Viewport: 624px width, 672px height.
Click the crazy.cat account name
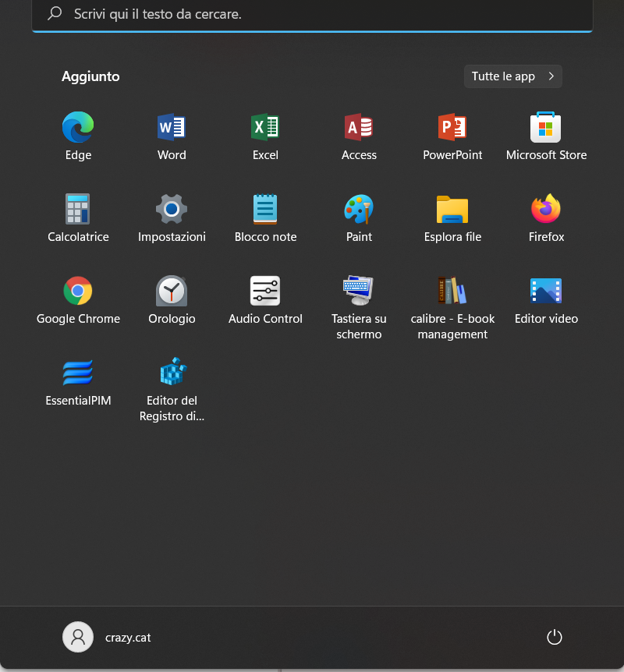tap(128, 638)
